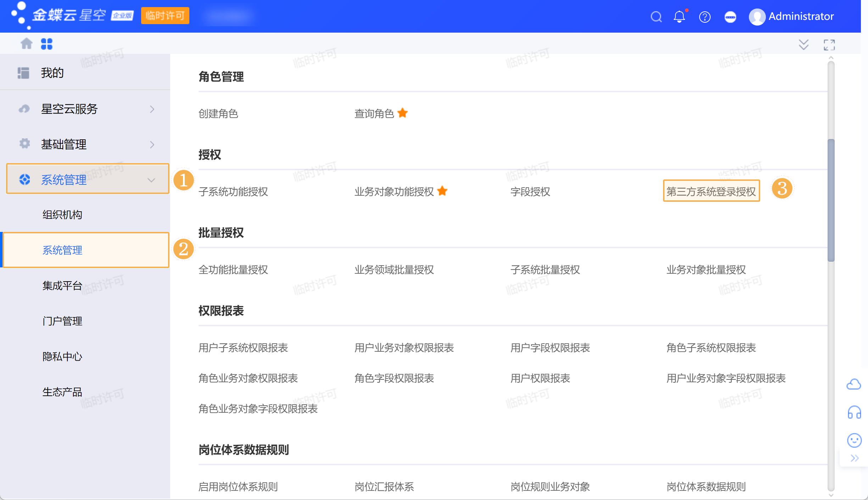Click the search magnifier icon in header
The image size is (868, 500).
click(x=656, y=17)
